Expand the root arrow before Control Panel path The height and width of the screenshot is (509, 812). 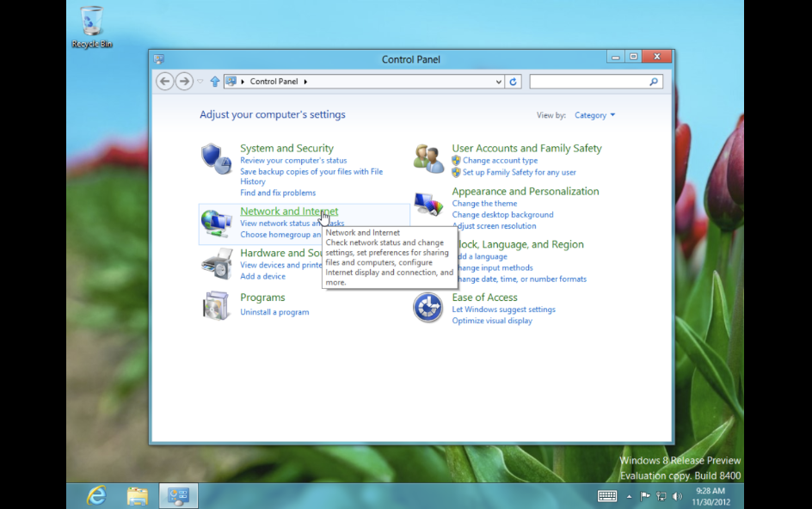click(x=243, y=82)
